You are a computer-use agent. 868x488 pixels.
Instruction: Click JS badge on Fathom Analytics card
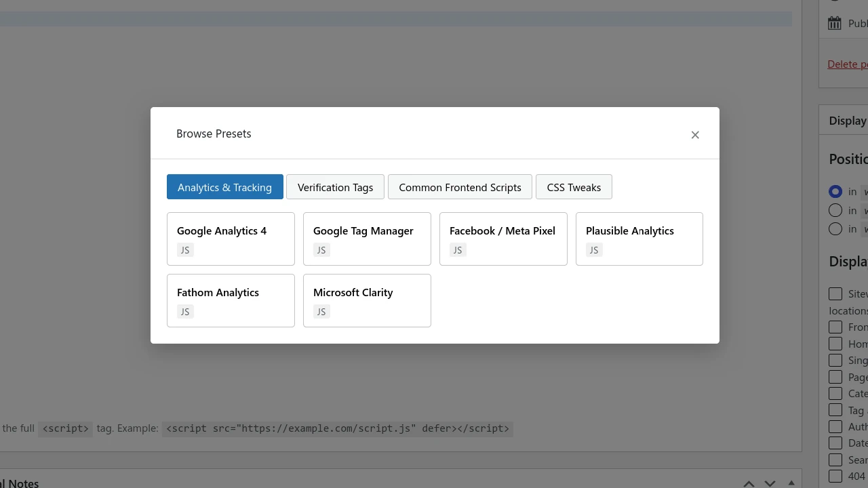[x=185, y=312]
